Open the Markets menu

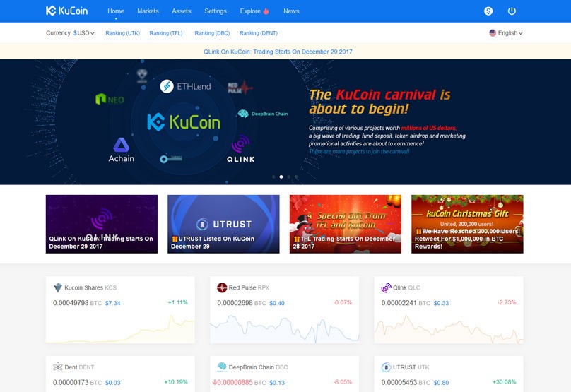148,11
